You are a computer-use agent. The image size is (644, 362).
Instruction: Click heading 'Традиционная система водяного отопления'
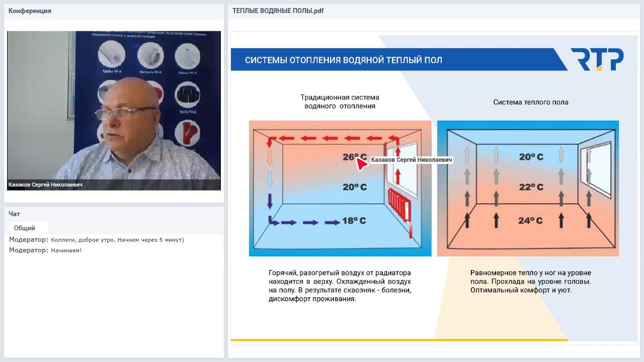340,102
